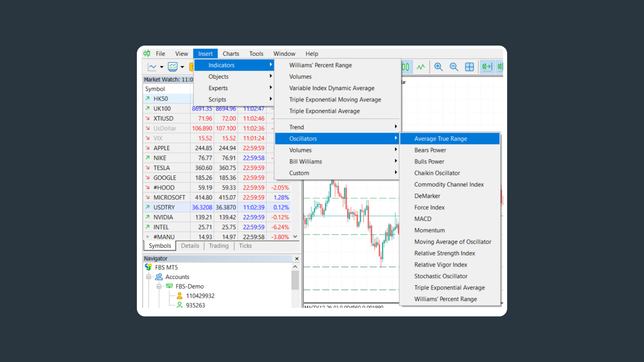Select Moving Average of Oscillator
This screenshot has width=644, height=362.
(x=450, y=242)
